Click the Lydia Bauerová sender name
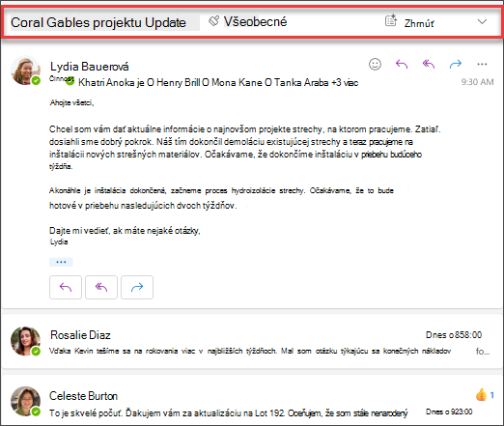 coord(90,67)
